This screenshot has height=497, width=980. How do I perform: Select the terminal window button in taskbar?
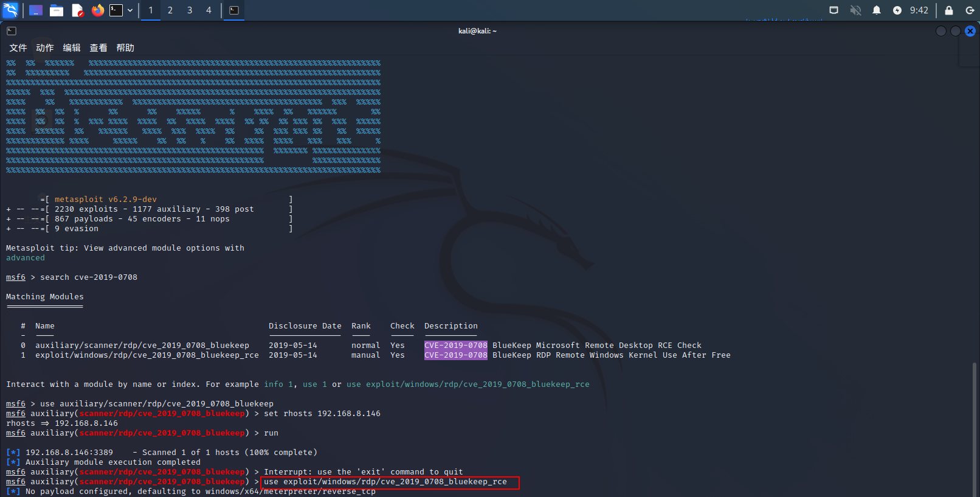234,10
